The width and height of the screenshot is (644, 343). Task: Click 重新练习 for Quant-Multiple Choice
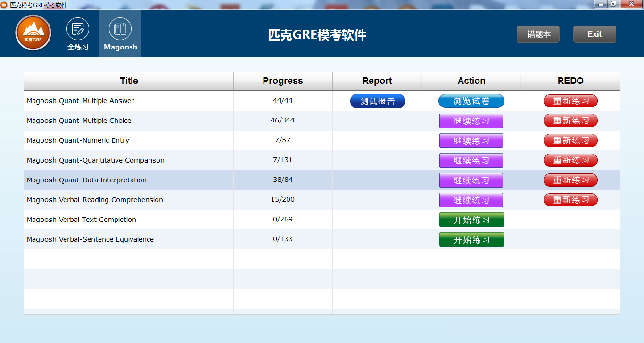(570, 121)
